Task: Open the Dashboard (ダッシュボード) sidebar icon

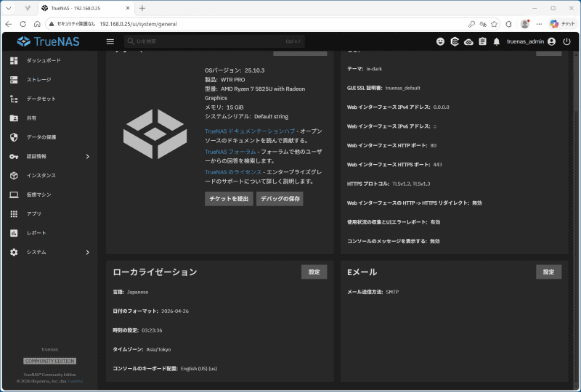Action: click(14, 60)
